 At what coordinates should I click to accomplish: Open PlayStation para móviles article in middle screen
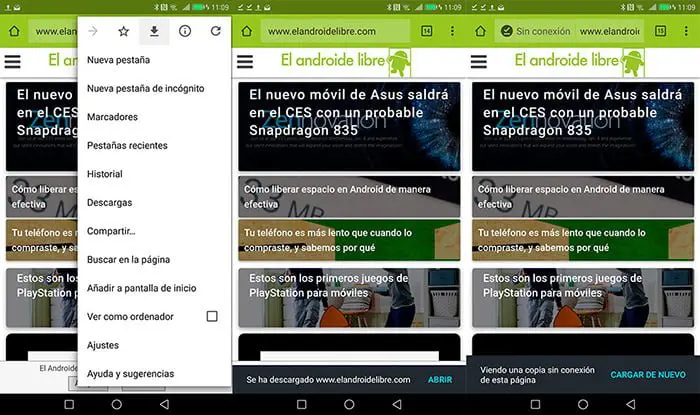(x=349, y=298)
